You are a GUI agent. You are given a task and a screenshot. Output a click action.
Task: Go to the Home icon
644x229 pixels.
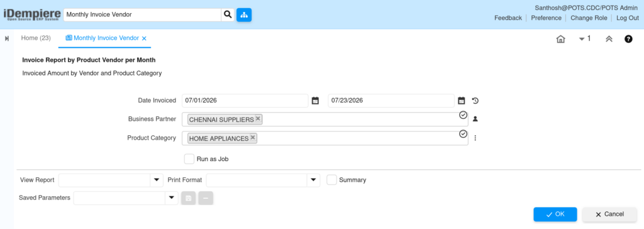(x=560, y=39)
